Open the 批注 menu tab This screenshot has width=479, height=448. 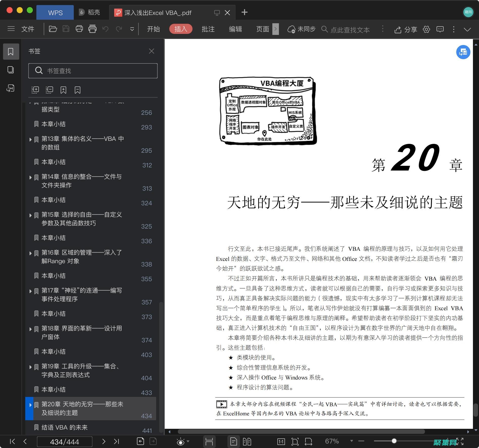coord(208,29)
